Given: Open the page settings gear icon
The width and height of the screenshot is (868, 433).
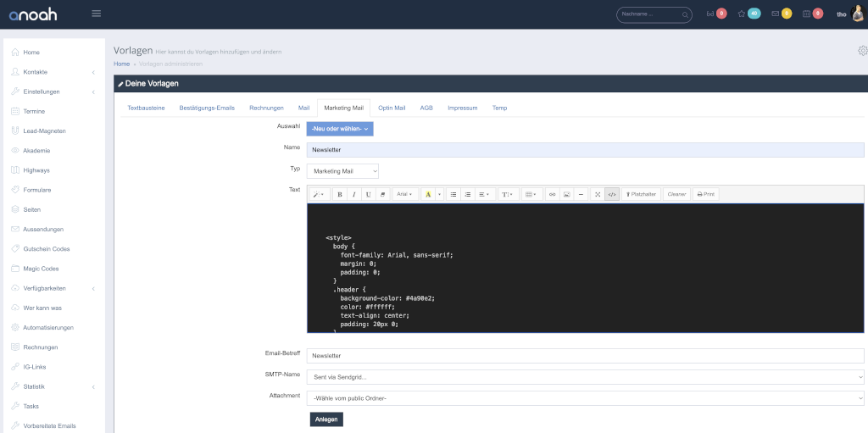Looking at the screenshot, I should (862, 51).
